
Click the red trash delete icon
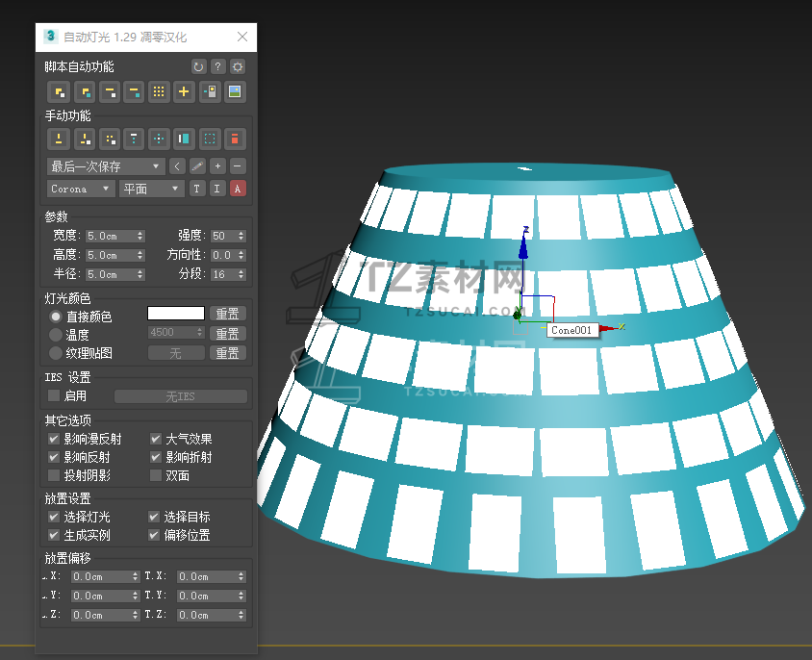click(235, 139)
